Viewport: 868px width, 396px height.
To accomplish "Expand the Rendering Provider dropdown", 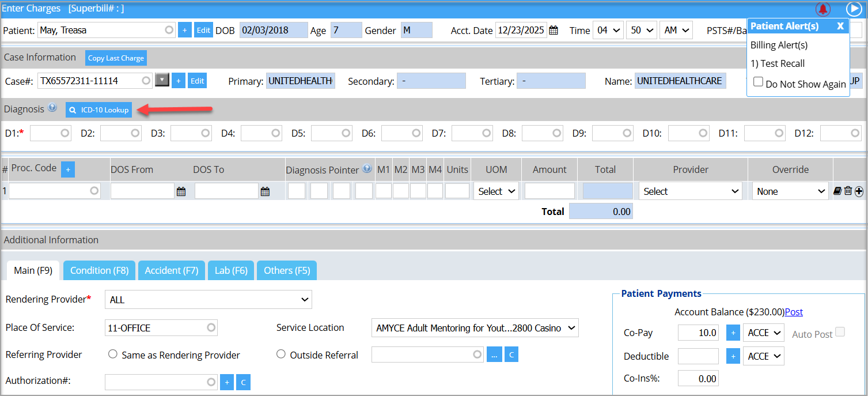I will click(x=208, y=300).
